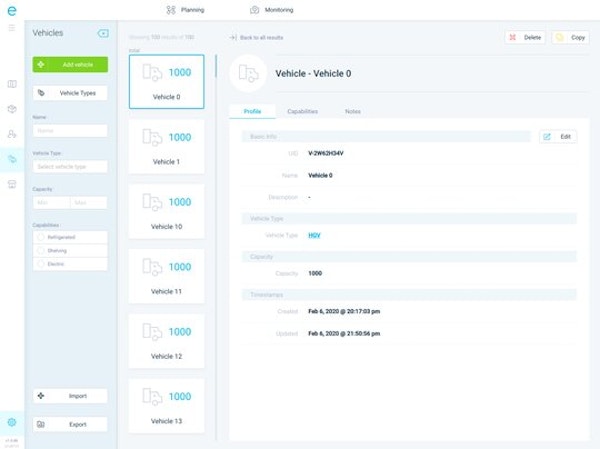This screenshot has height=449, width=600.
Task: Switch to the Notes tab
Action: (x=353, y=111)
